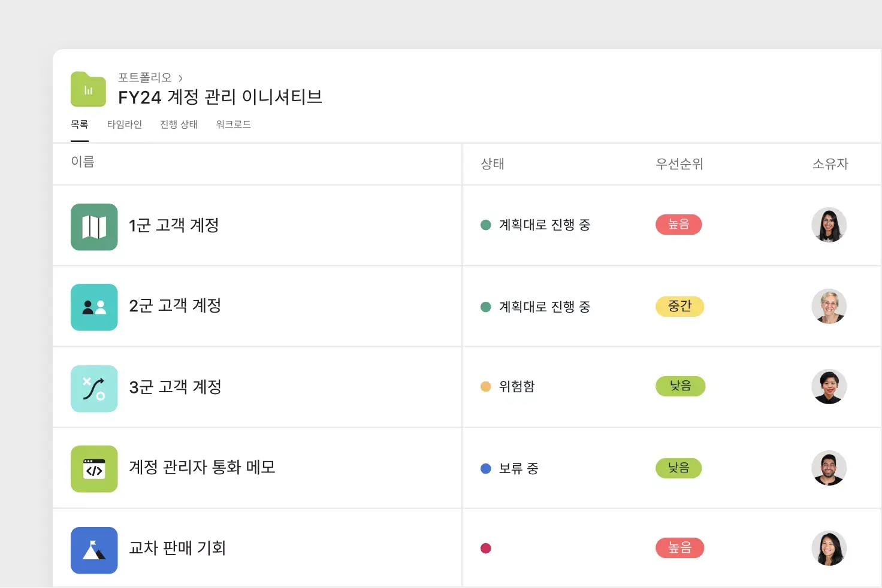882x588 pixels.
Task: Click the green dot next to second 계획대로 진행 중
Action: [x=485, y=307]
